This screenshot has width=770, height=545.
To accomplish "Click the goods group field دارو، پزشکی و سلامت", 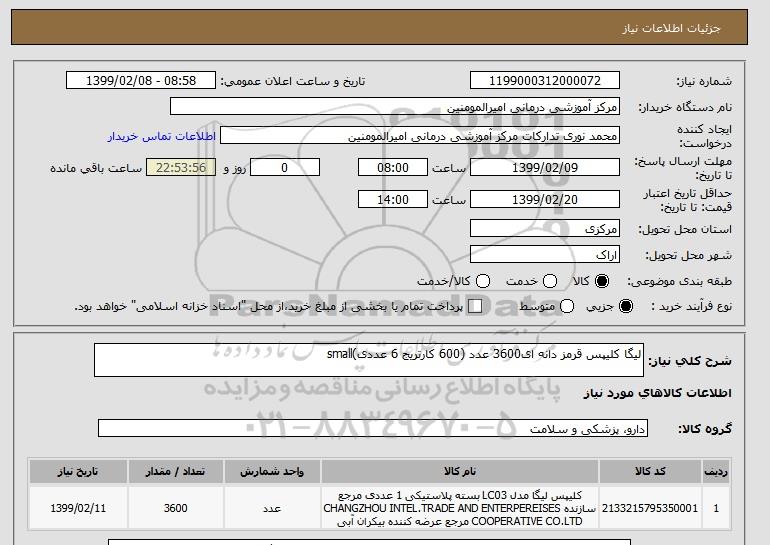I will (373, 428).
